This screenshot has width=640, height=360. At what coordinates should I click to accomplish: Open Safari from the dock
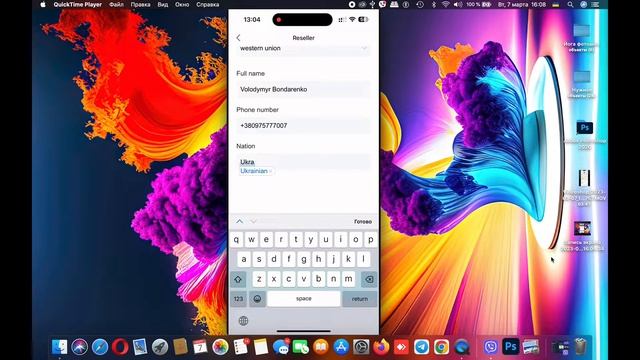[100, 347]
